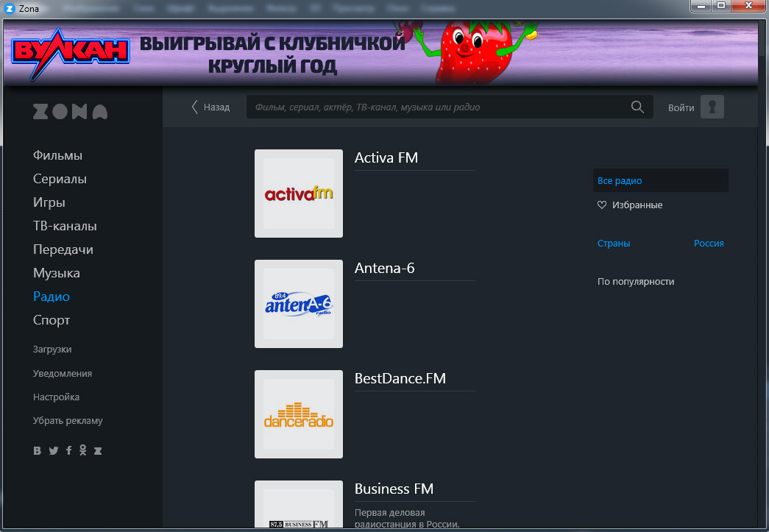Click the Страны countries filter label
This screenshot has width=769, height=532.
pos(614,244)
